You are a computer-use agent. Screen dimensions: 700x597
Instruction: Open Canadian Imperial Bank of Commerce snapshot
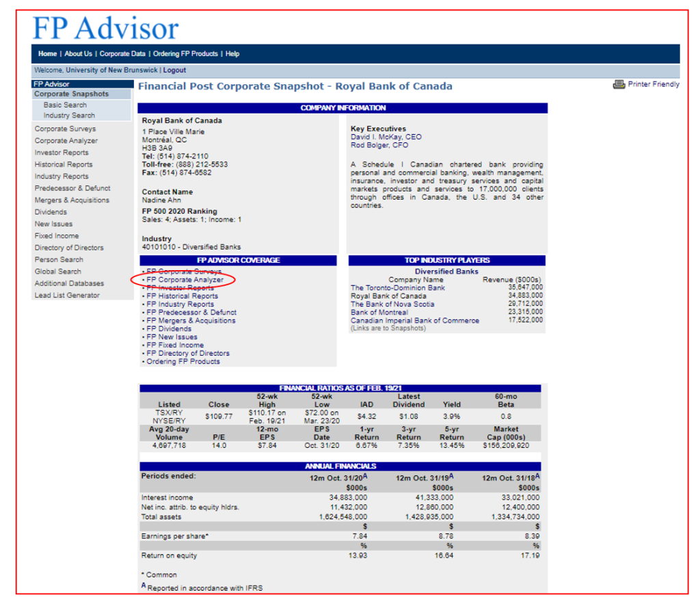click(x=415, y=321)
